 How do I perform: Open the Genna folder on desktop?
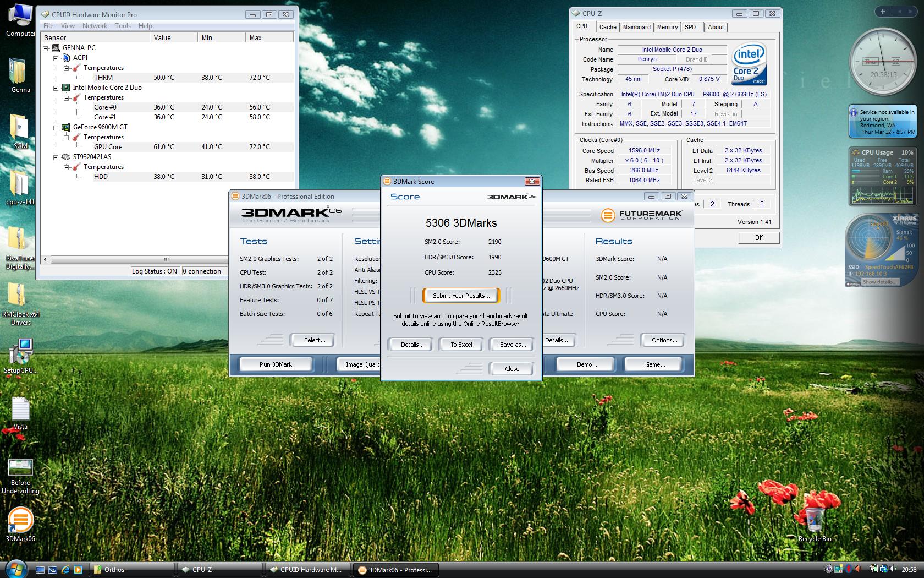[20, 75]
